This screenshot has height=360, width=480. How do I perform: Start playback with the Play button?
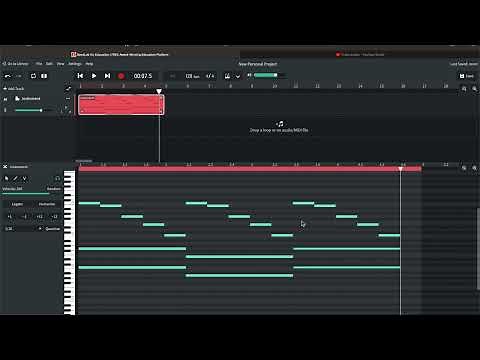click(94, 76)
